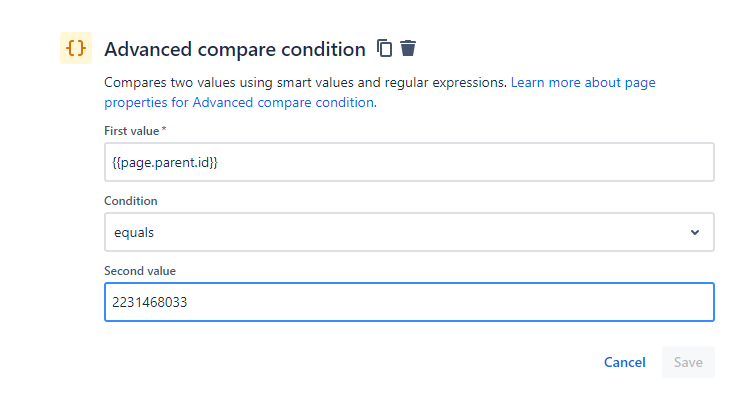This screenshot has height=393, width=750.
Task: Click into the First value field
Action: tap(409, 162)
